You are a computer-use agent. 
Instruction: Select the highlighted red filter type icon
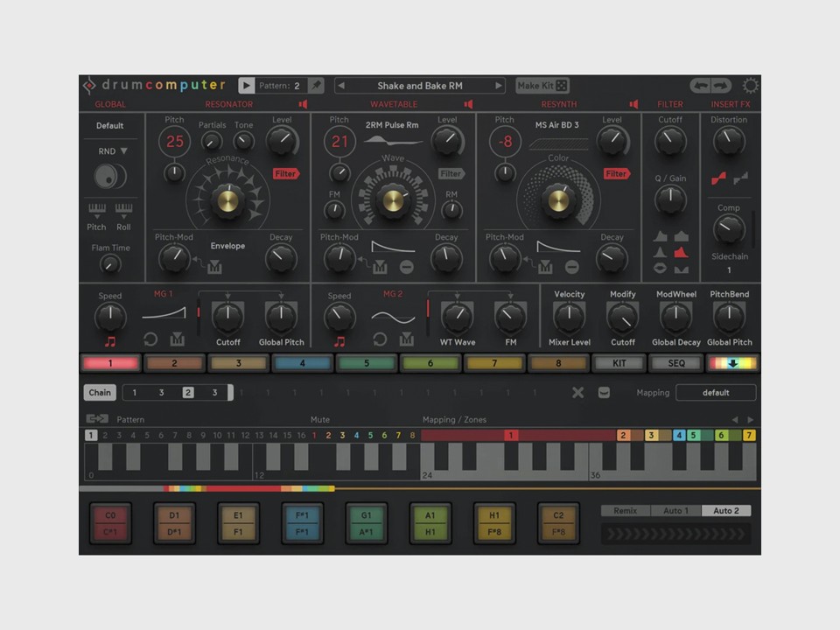681,252
